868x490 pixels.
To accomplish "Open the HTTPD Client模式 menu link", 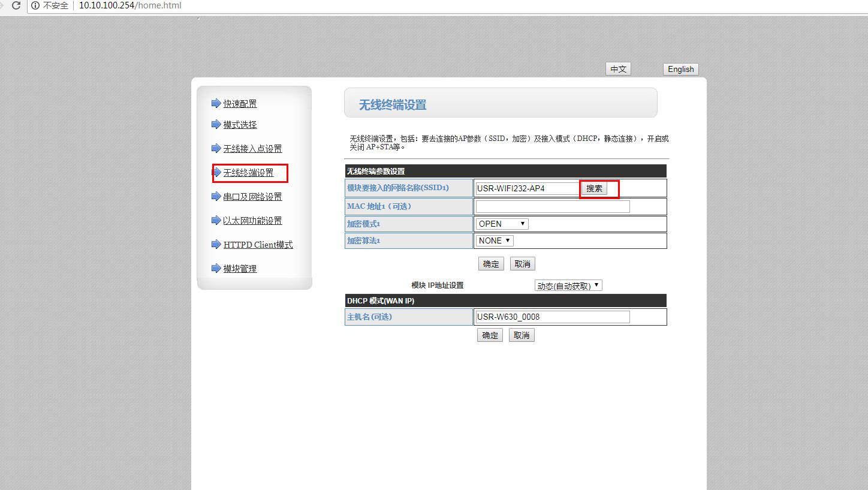I will pyautogui.click(x=258, y=245).
